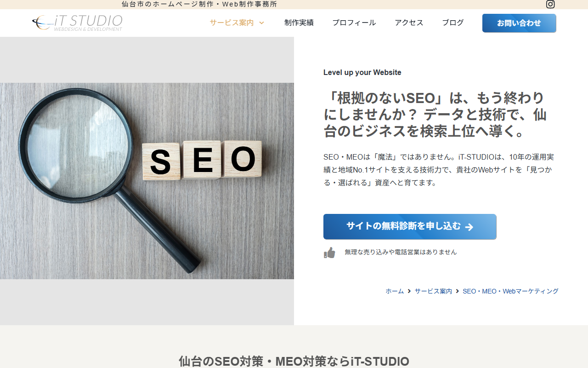This screenshot has width=588, height=368.
Task: Open the サービス案内 navigation menu
Action: 232,23
